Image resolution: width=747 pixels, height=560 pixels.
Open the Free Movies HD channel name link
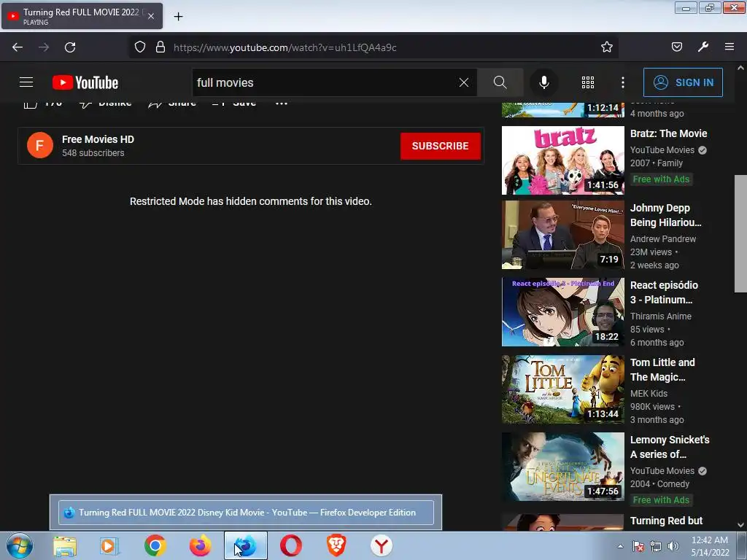coord(98,139)
